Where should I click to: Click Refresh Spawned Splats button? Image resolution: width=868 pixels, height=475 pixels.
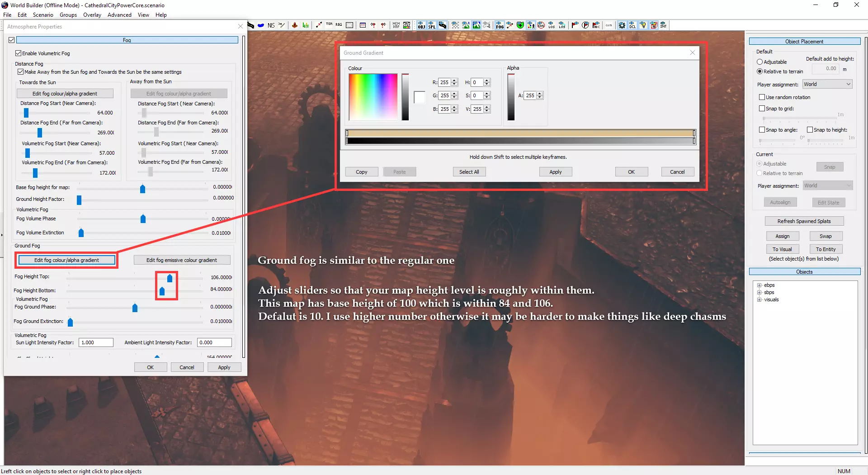click(x=804, y=221)
